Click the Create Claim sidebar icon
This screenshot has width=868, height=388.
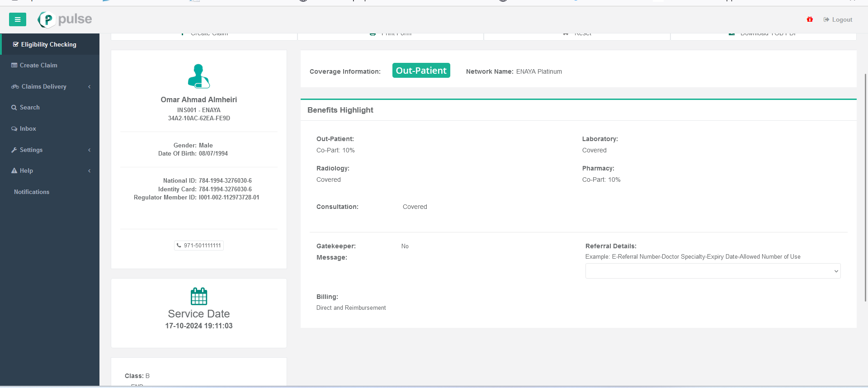14,66
